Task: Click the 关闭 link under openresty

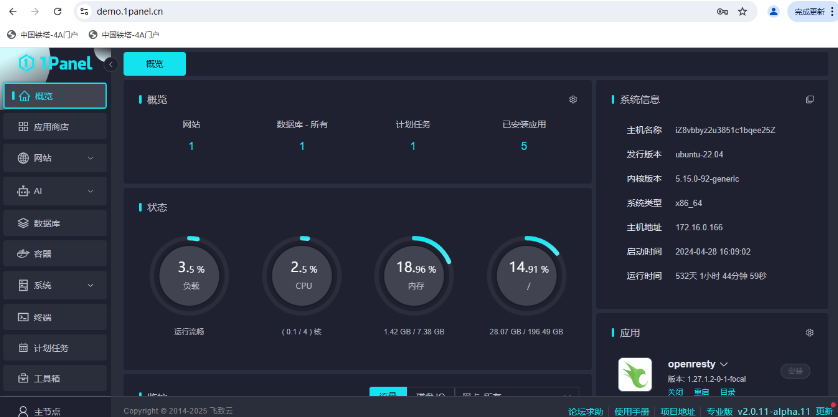Action: tap(675, 392)
